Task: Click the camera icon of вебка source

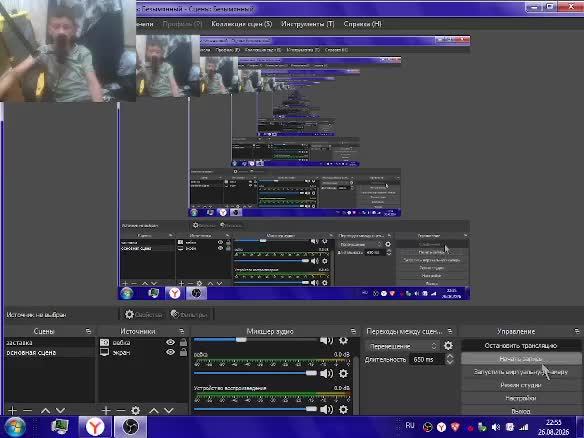Action: [105, 342]
